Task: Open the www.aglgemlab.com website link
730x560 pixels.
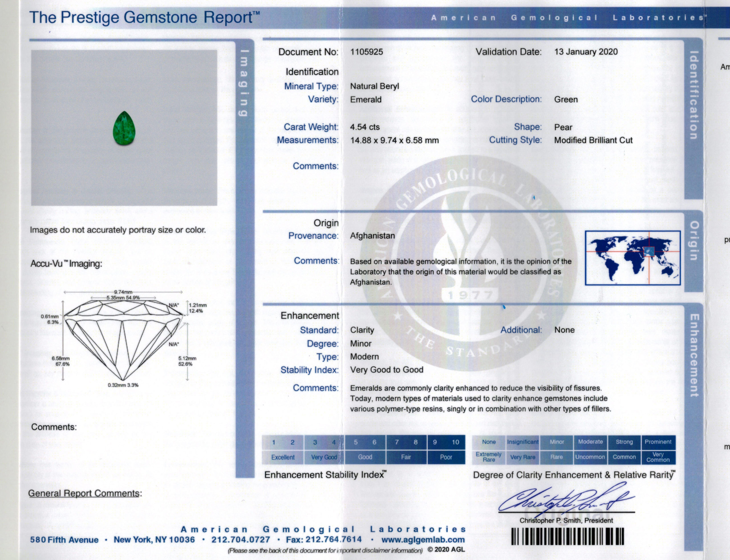Action: [423, 540]
